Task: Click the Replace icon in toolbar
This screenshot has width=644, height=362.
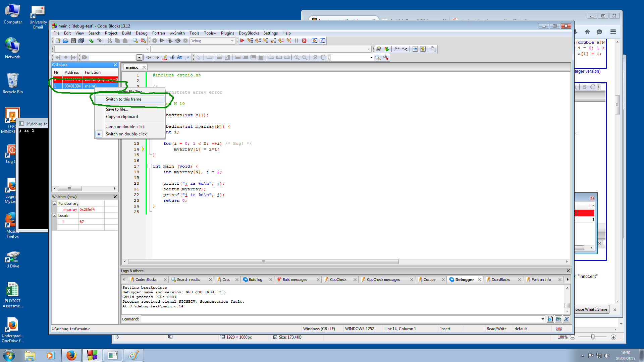Action: click(143, 41)
